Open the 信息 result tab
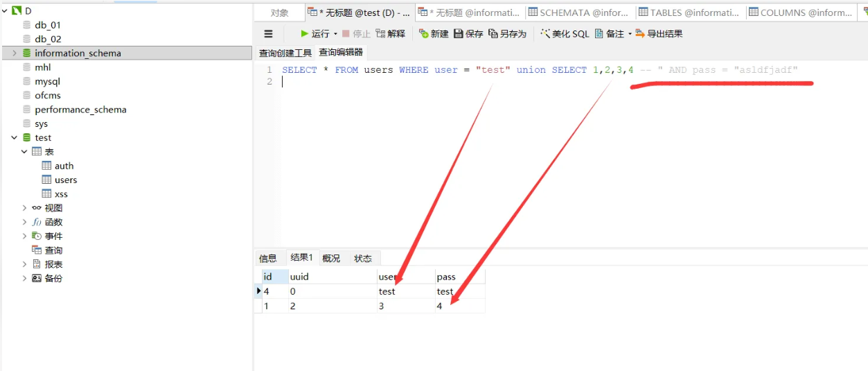This screenshot has width=868, height=371. click(268, 258)
